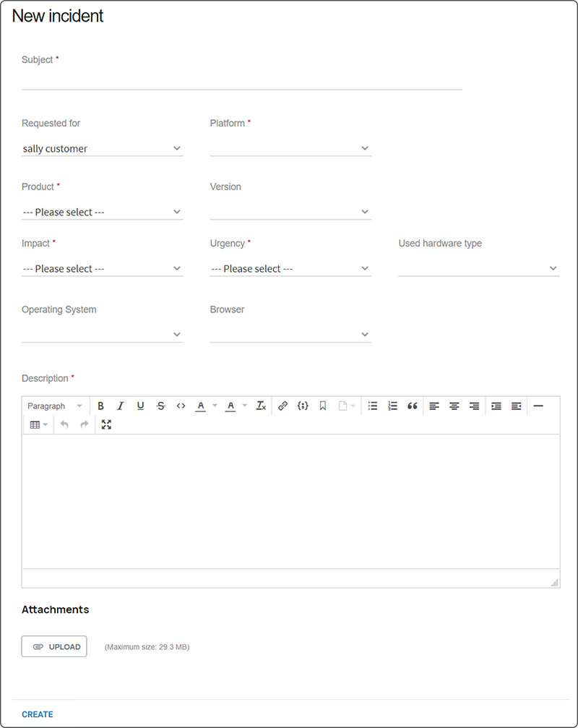578x728 pixels.
Task: Insert a horizontal line
Action: (538, 406)
